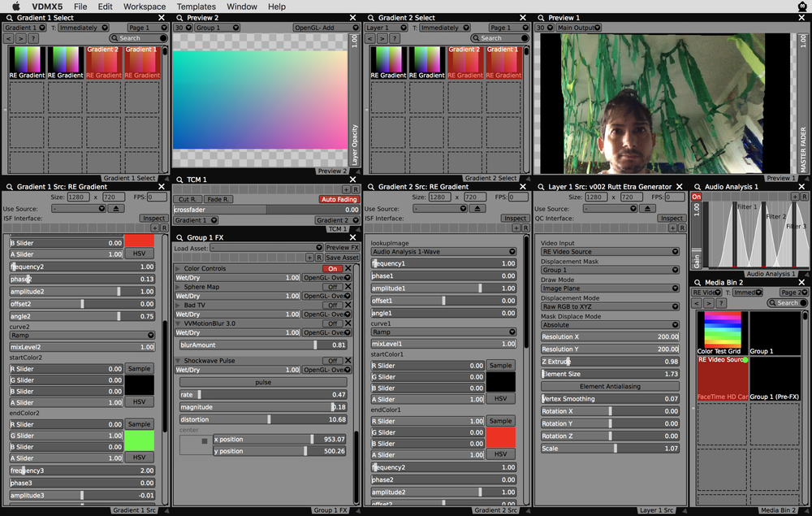812x516 pixels.
Task: Click Save Asset in Group 1 FX
Action: [342, 258]
